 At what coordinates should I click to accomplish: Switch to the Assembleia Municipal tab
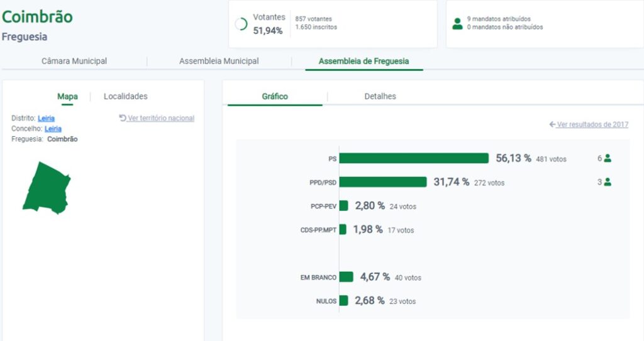(x=219, y=61)
